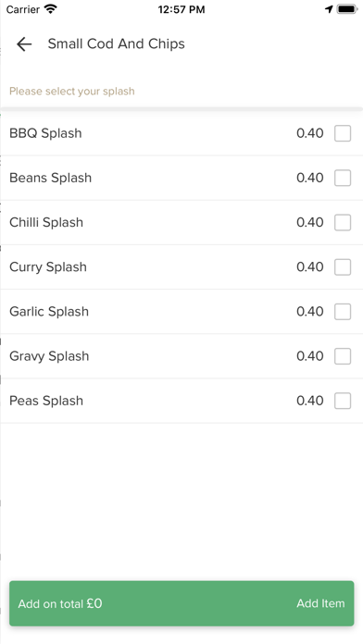Choose the Gravy Splash list item
The width and height of the screenshot is (363, 644).
tap(181, 356)
